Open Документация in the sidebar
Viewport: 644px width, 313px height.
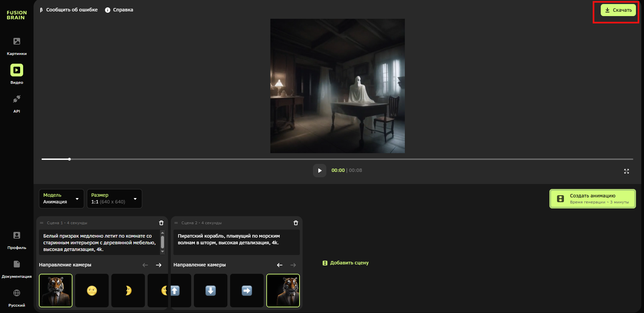click(17, 269)
